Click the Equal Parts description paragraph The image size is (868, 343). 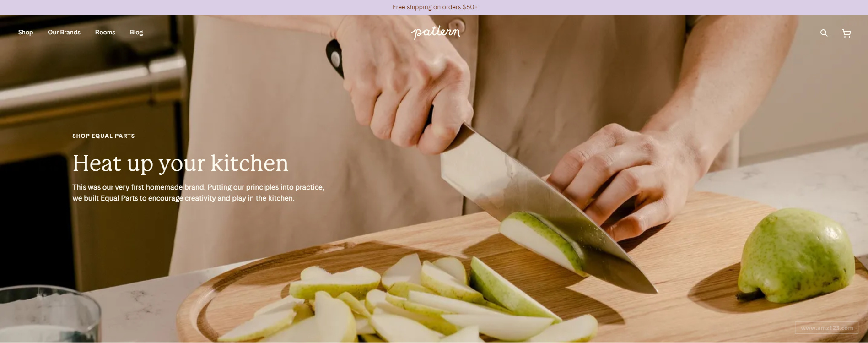(198, 192)
